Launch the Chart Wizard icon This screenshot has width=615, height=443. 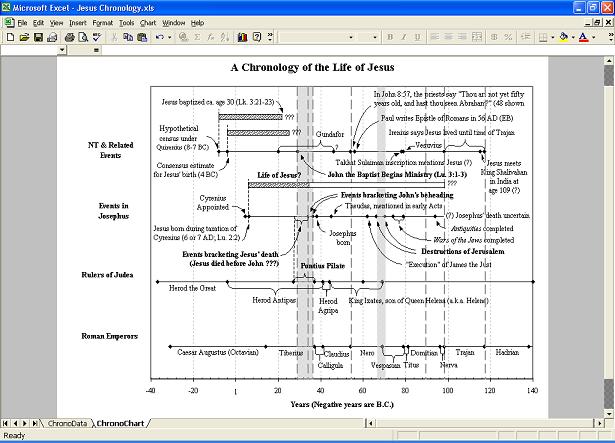(x=242, y=37)
